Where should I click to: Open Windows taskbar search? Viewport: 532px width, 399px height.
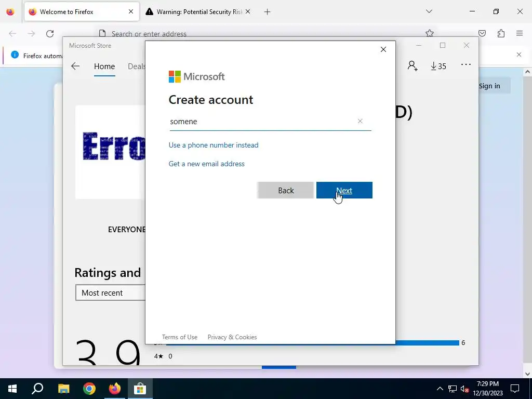click(x=37, y=389)
